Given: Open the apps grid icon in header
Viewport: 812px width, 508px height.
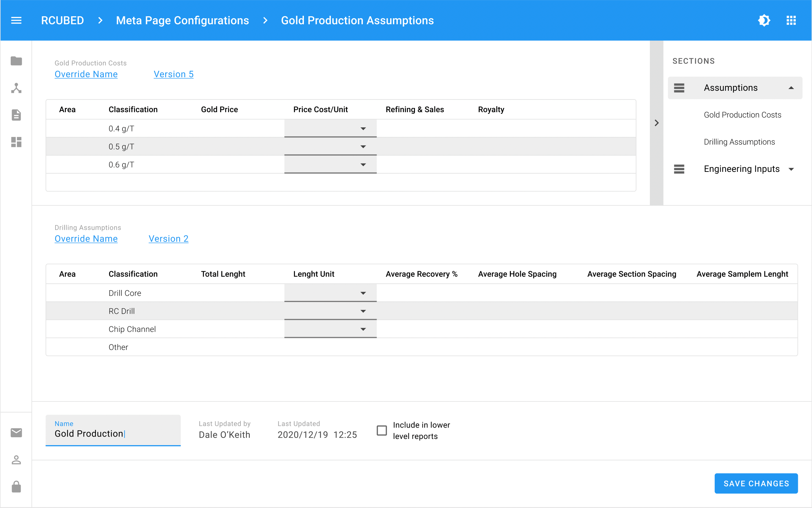Looking at the screenshot, I should tap(791, 20).
